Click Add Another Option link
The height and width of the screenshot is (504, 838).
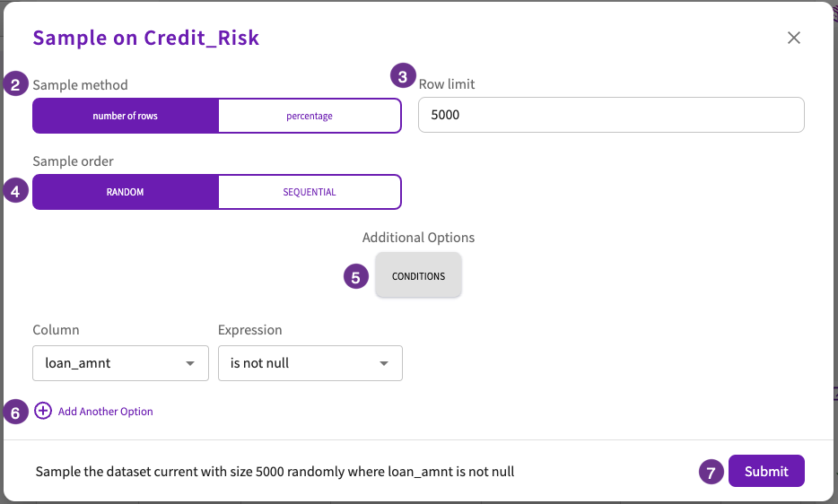[x=105, y=411]
